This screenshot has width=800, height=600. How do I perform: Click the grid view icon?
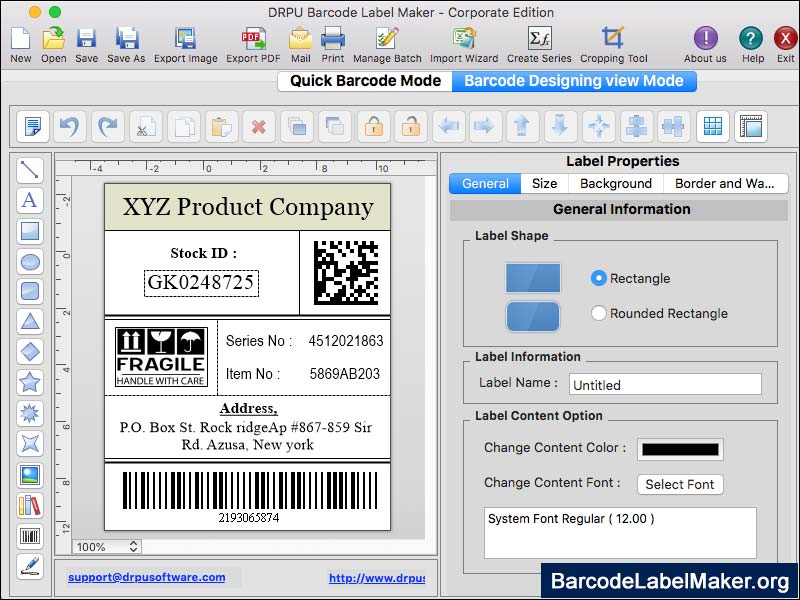point(712,126)
